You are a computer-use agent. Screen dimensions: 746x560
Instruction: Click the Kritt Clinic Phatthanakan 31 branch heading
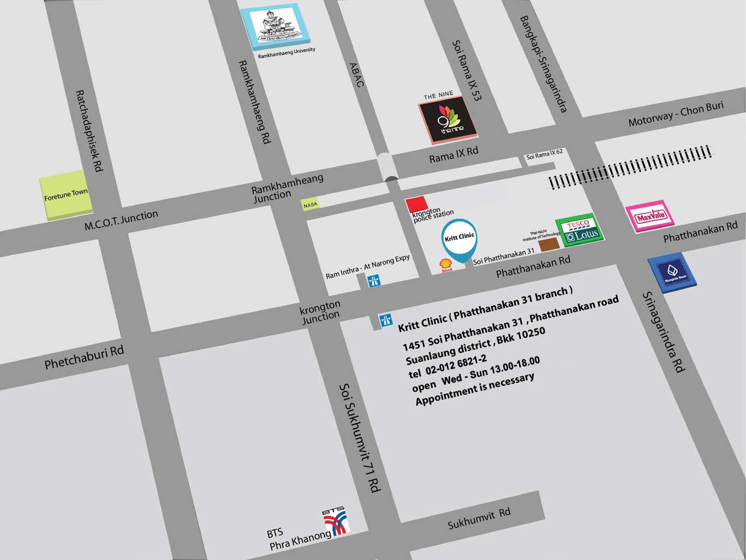[x=486, y=309]
